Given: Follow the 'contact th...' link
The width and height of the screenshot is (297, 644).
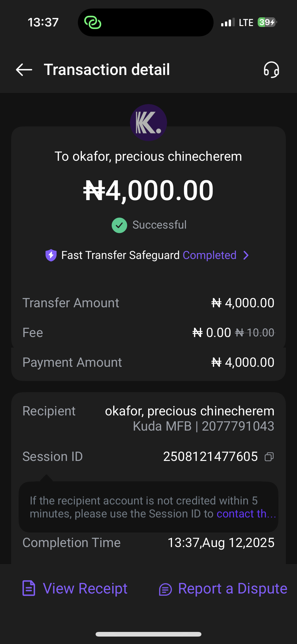Looking at the screenshot, I should pos(246,514).
